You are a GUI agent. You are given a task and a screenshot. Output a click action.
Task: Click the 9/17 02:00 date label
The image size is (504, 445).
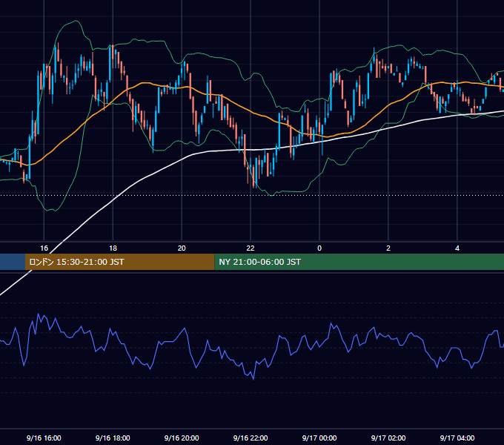(x=388, y=438)
